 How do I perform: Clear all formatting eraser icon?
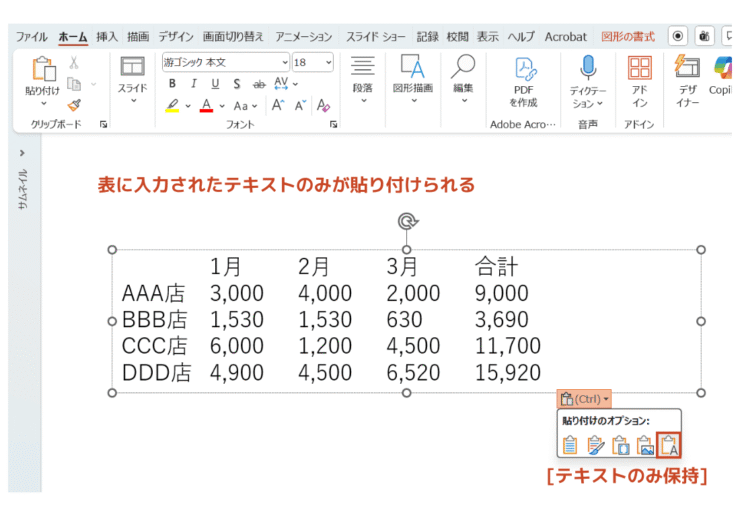(x=323, y=105)
